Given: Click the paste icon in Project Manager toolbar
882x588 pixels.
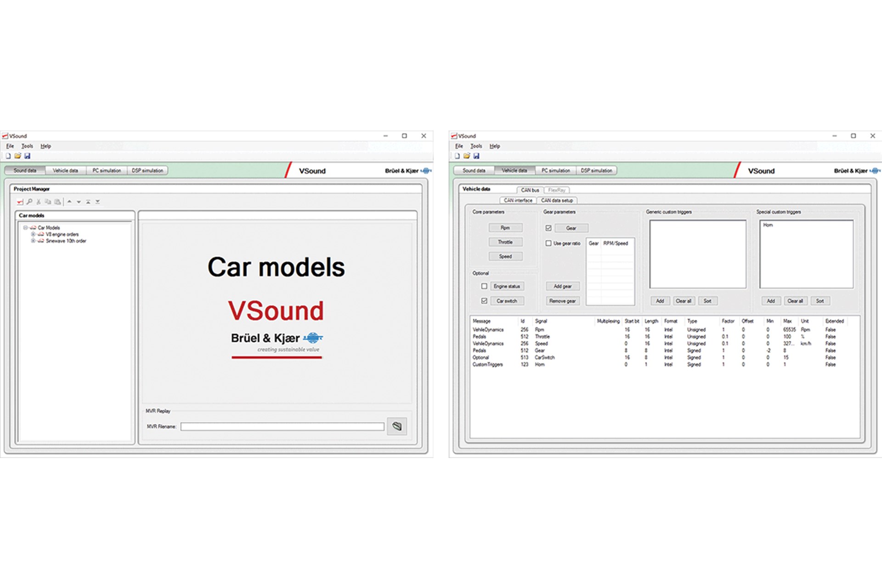Looking at the screenshot, I should tap(57, 202).
